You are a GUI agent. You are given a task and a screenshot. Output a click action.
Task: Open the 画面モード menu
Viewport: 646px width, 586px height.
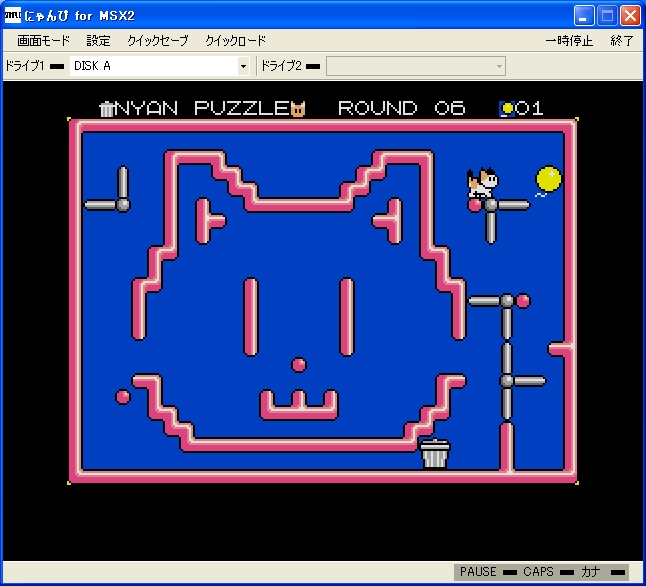point(43,40)
